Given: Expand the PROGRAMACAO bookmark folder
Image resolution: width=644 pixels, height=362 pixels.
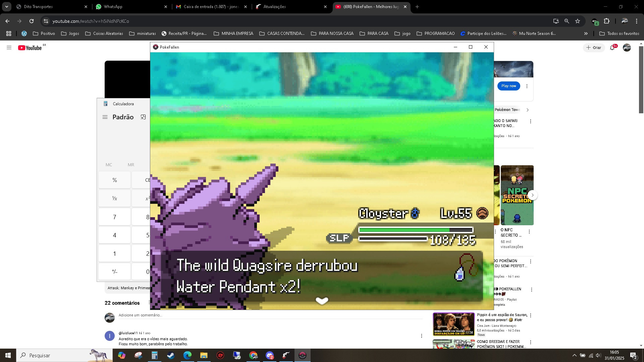Looking at the screenshot, I should [x=436, y=34].
